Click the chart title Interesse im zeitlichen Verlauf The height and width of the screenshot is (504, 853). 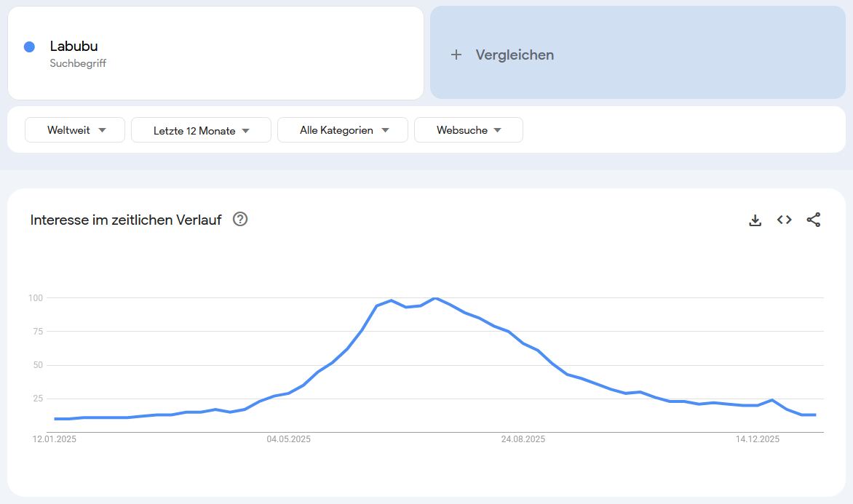click(125, 220)
